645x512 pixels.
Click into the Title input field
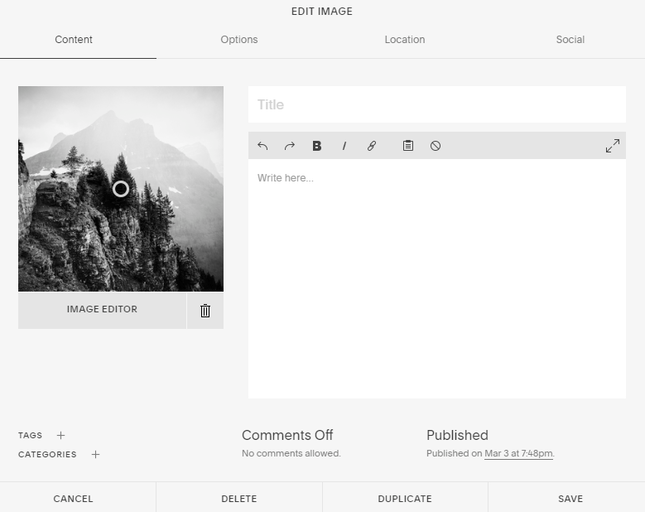coord(436,105)
